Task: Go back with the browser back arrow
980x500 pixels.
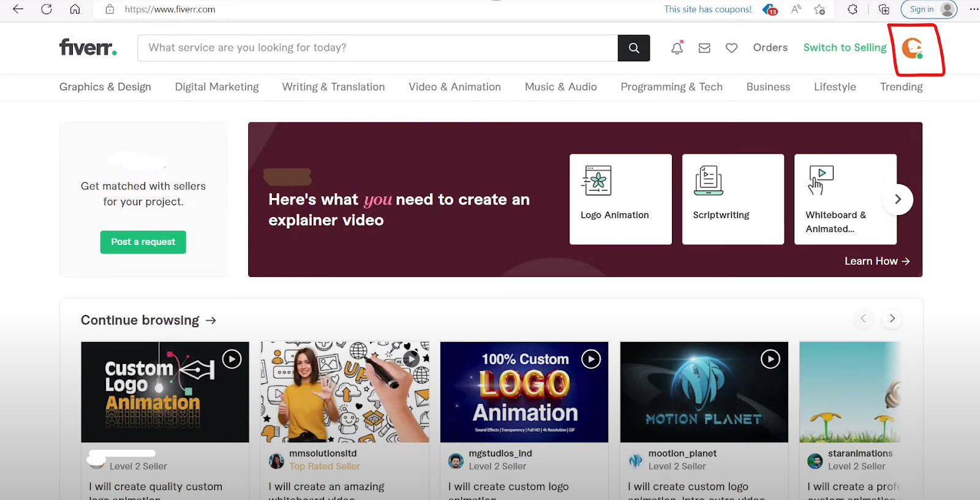Action: [18, 9]
